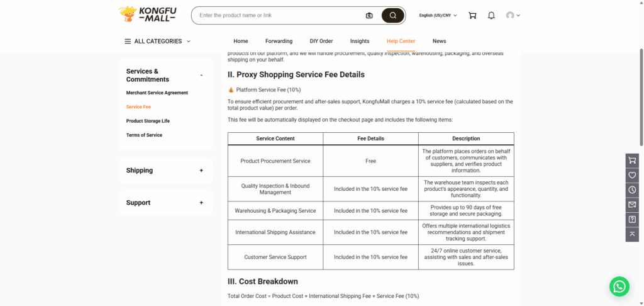
Task: Click the heart favorites icon in side toolbar
Action: click(632, 175)
